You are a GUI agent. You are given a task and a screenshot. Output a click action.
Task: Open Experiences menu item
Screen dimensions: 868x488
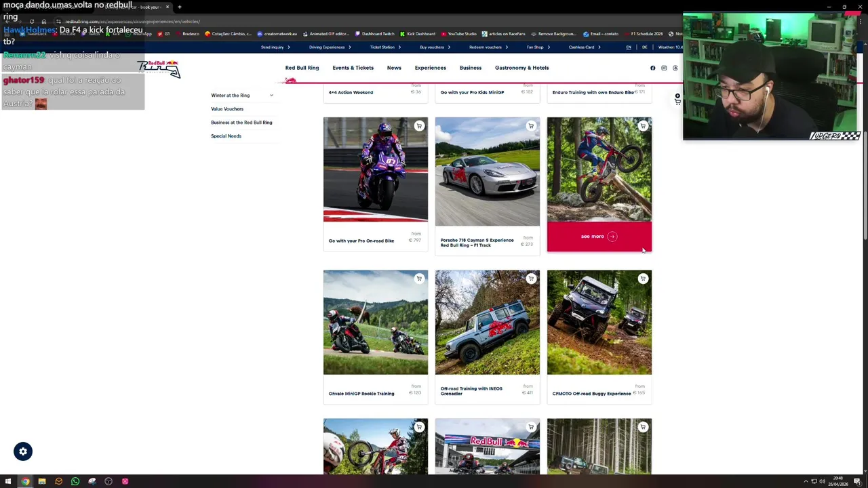click(x=430, y=68)
